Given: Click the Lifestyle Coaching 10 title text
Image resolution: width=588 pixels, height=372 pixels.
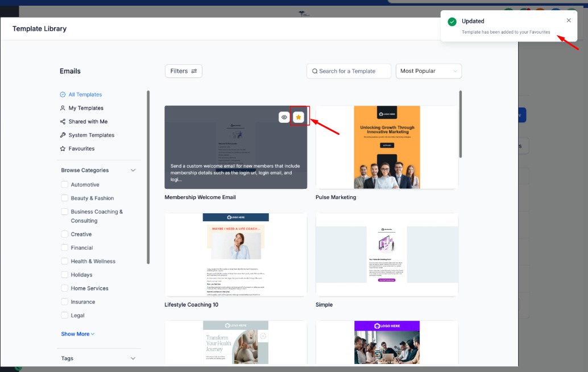Looking at the screenshot, I should pos(191,304).
